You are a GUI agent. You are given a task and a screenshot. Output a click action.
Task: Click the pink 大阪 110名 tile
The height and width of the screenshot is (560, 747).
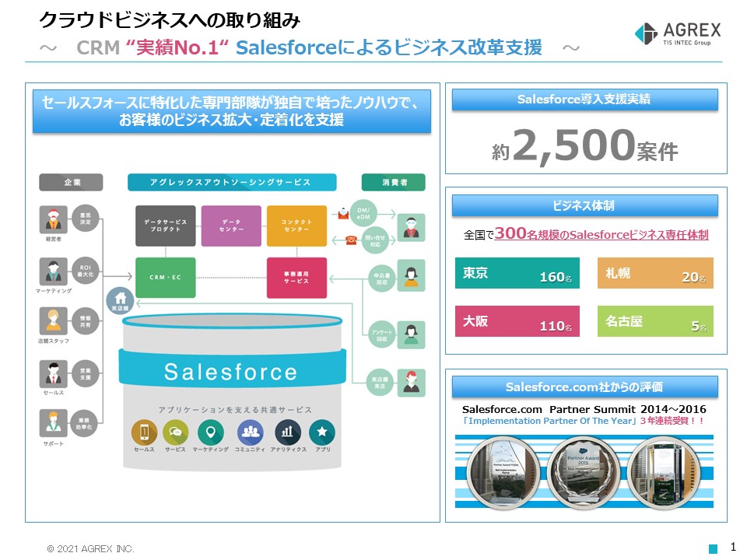point(517,321)
